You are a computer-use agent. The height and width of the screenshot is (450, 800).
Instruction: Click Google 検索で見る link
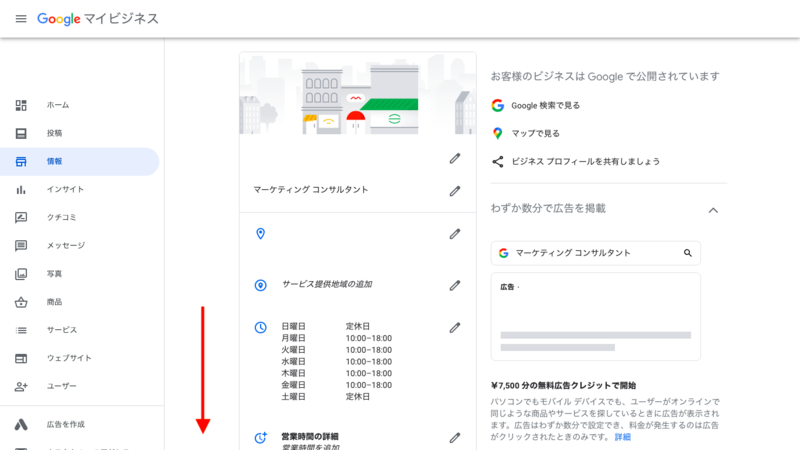(545, 106)
